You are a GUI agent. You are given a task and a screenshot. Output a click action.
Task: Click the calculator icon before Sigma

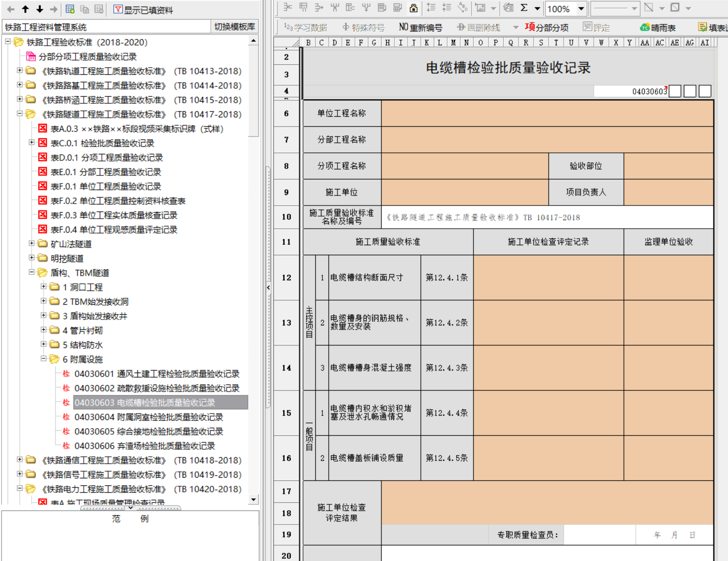click(508, 8)
